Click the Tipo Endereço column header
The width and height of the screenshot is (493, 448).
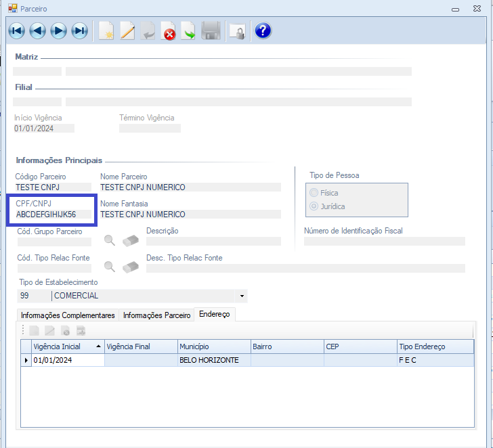coord(435,346)
